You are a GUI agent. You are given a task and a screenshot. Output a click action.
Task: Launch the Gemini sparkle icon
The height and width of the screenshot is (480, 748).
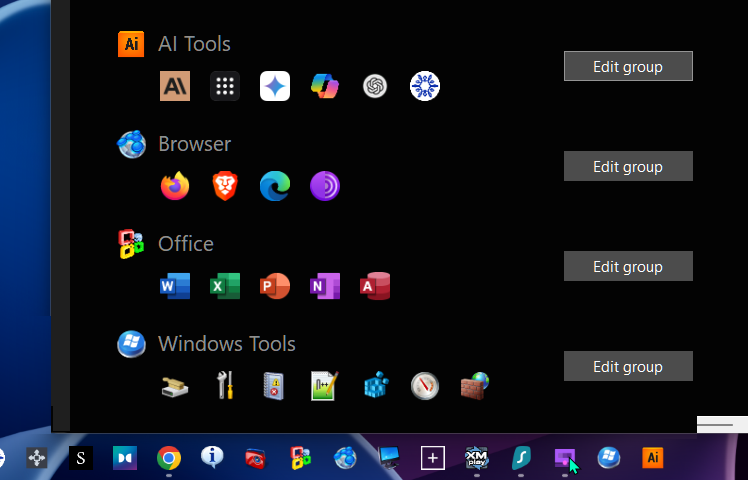(275, 86)
